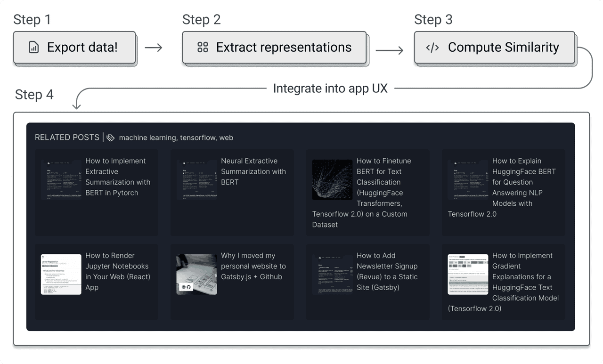Click the Linear Regression notebook thumbnail

tap(61, 274)
